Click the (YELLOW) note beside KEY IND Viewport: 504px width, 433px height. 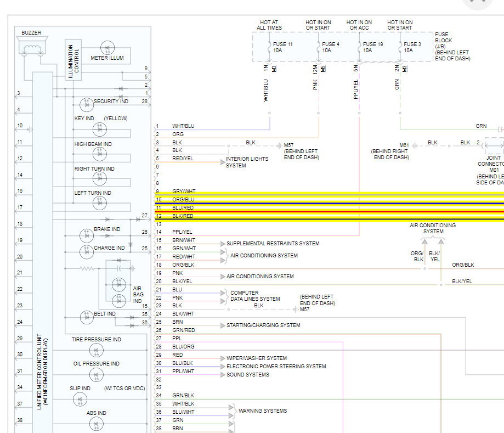(x=116, y=119)
